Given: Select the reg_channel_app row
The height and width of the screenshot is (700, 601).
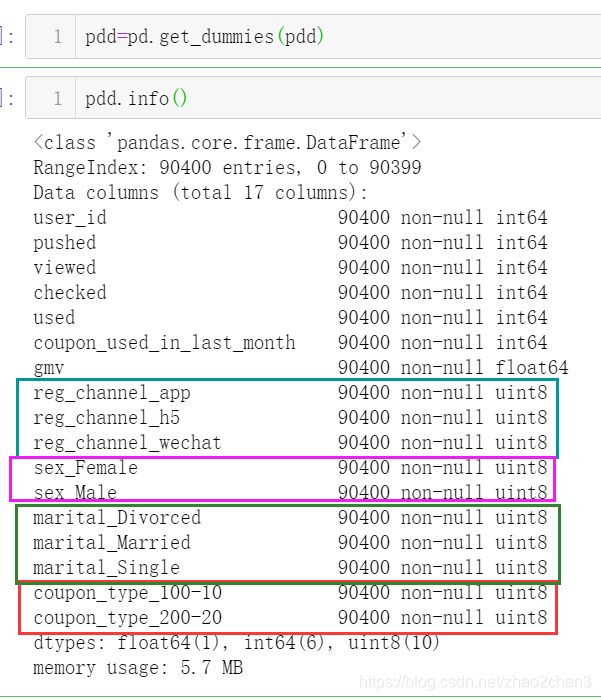Looking at the screenshot, I should [x=290, y=393].
